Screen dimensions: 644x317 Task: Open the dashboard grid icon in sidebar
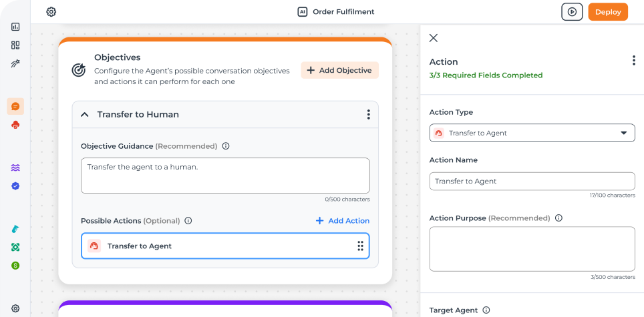[15, 45]
